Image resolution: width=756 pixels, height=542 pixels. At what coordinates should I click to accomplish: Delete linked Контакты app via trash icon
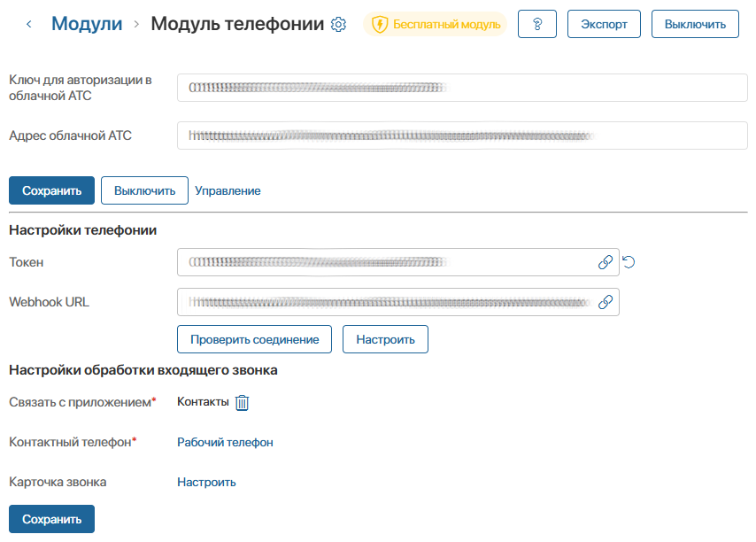point(242,402)
